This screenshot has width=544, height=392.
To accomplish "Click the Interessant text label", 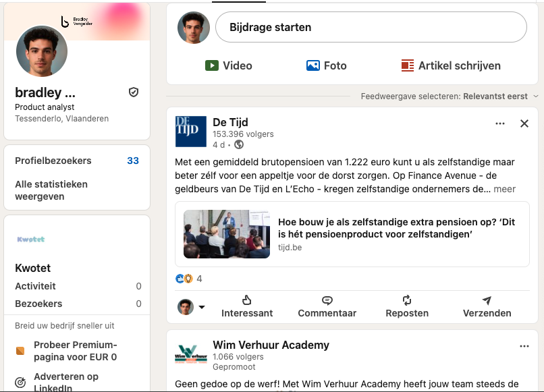I will [247, 313].
